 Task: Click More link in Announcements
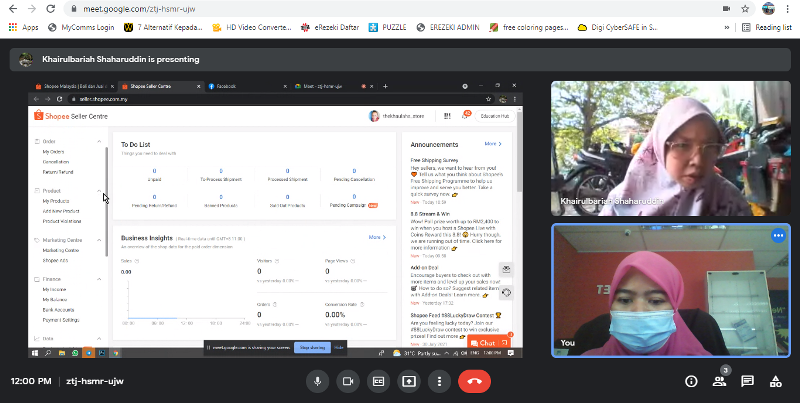click(x=493, y=144)
